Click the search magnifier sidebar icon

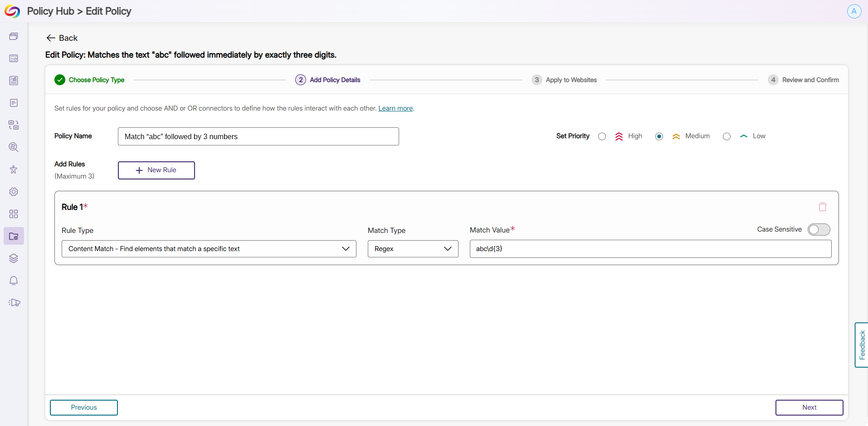pos(14,147)
